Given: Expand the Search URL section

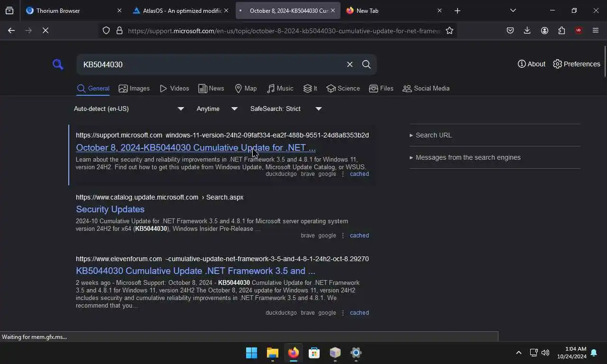Looking at the screenshot, I should tap(431, 135).
